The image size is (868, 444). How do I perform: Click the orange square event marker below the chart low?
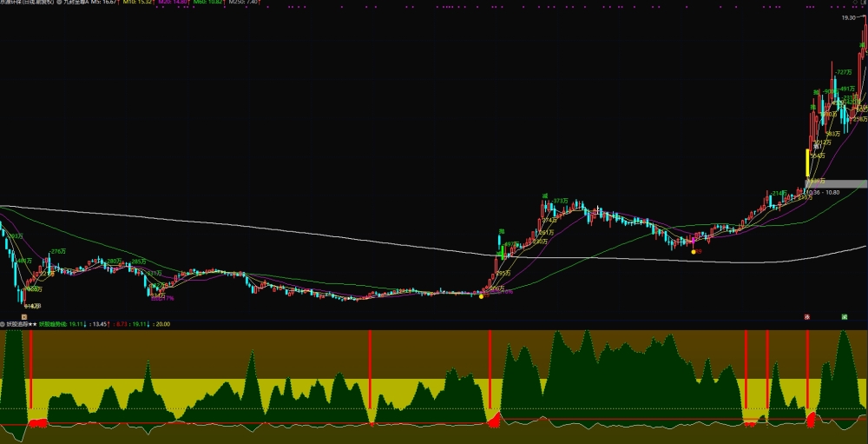click(x=23, y=317)
